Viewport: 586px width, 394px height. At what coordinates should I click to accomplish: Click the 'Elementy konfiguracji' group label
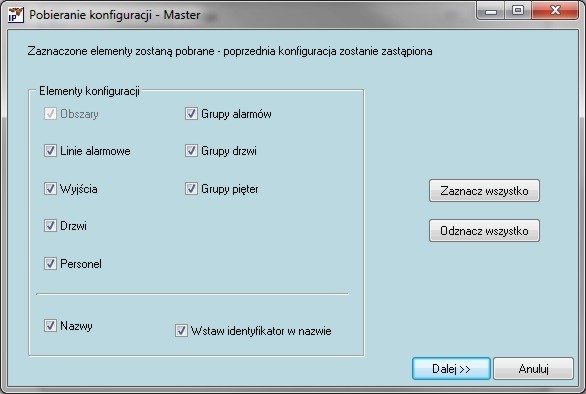89,91
